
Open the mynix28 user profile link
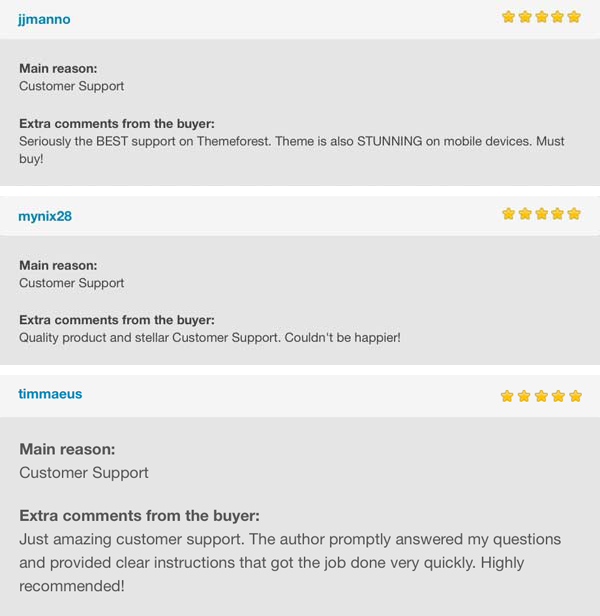coord(45,216)
